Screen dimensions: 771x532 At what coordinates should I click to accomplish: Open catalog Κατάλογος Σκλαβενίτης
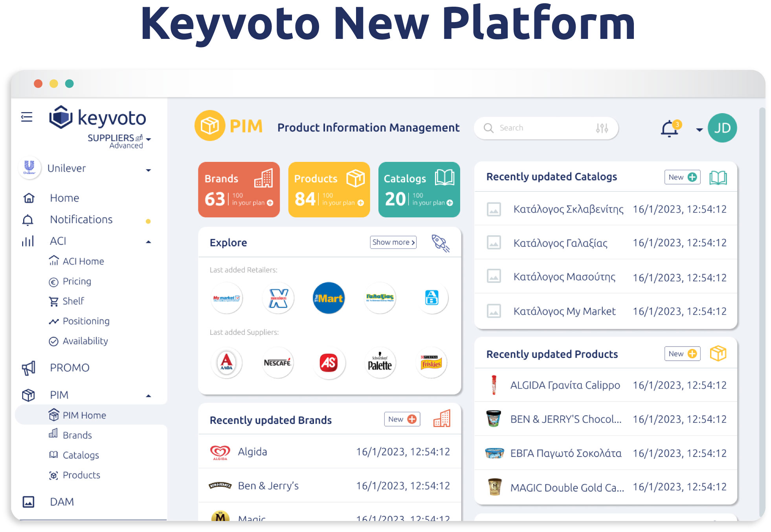(606, 209)
